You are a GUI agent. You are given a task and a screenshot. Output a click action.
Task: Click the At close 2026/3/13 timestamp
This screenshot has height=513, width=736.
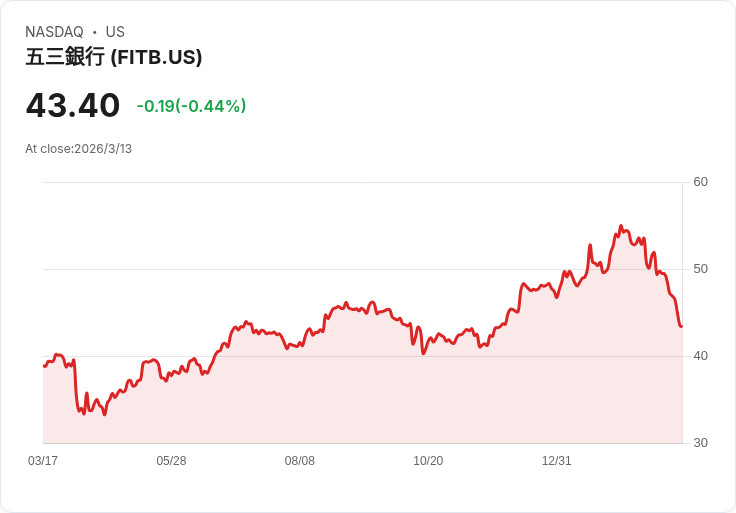[78, 149]
